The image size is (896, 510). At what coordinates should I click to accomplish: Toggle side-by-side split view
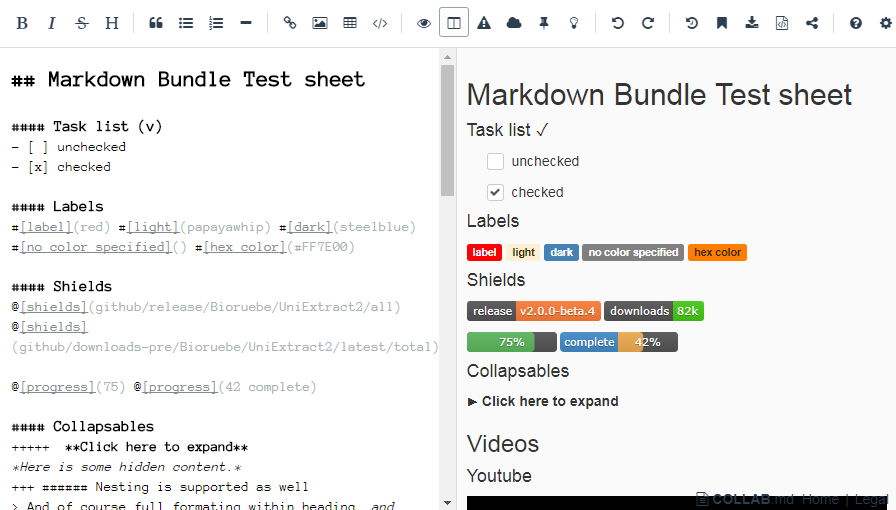coord(454,23)
